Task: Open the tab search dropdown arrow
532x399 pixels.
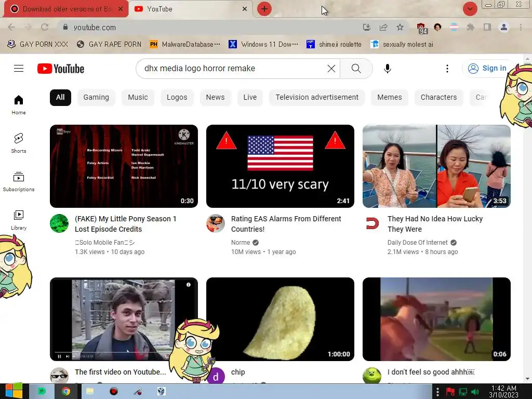Action: coord(470,9)
